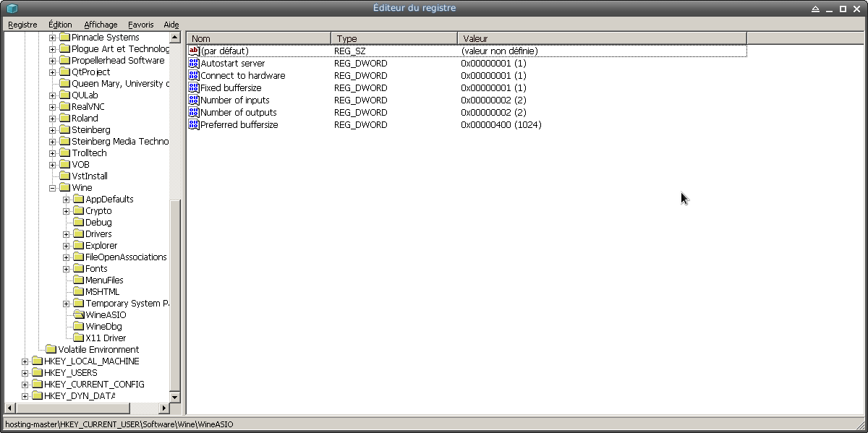Click the title bar application cube icon

pyautogui.click(x=12, y=8)
